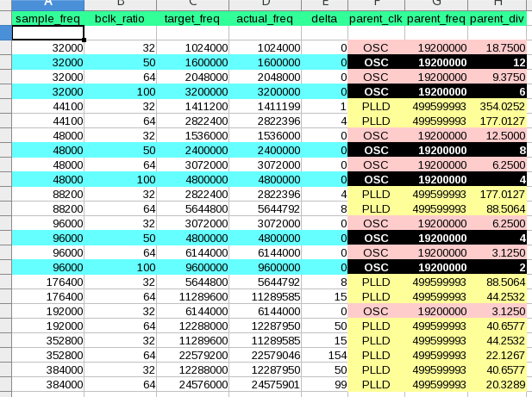
Task: Click the black parent_div cell showing 8
Action: click(497, 150)
